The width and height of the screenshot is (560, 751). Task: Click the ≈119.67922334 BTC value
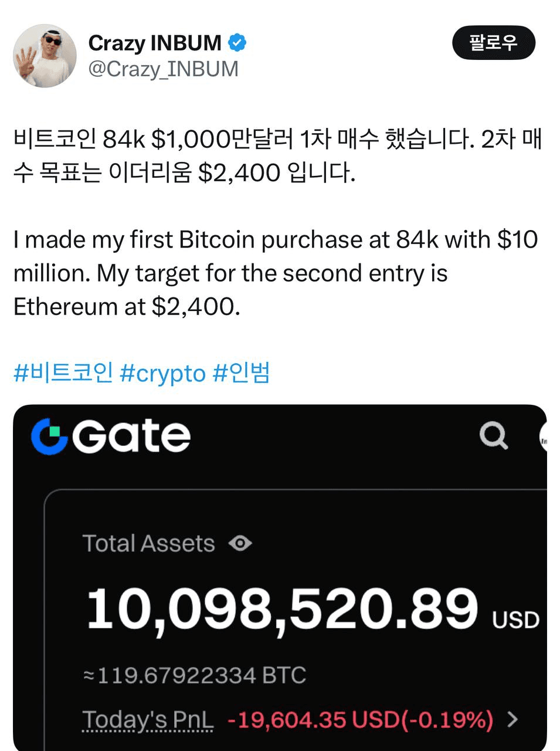coord(195,675)
